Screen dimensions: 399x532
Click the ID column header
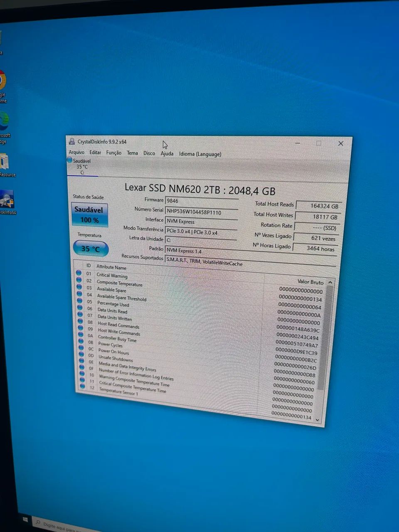pos(89,266)
